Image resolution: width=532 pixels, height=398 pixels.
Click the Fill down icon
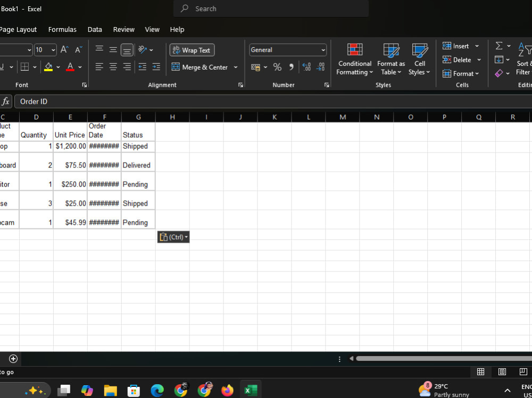click(x=499, y=60)
